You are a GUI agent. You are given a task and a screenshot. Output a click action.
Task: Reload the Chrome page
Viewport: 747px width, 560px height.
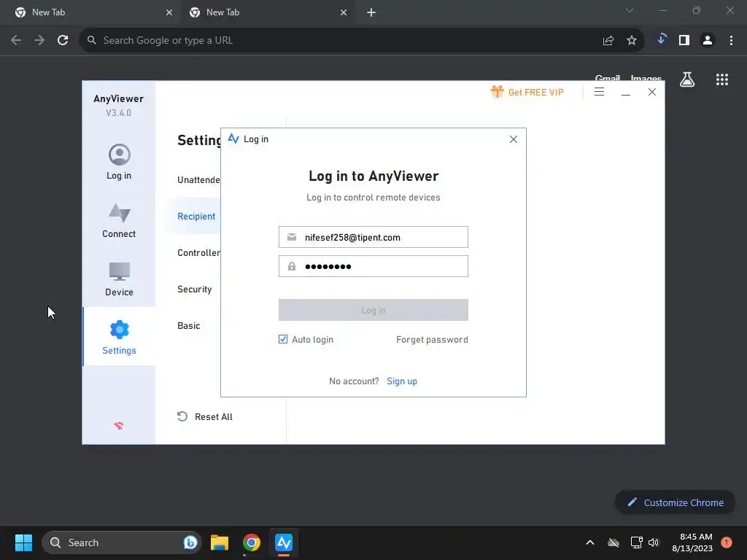pos(63,40)
